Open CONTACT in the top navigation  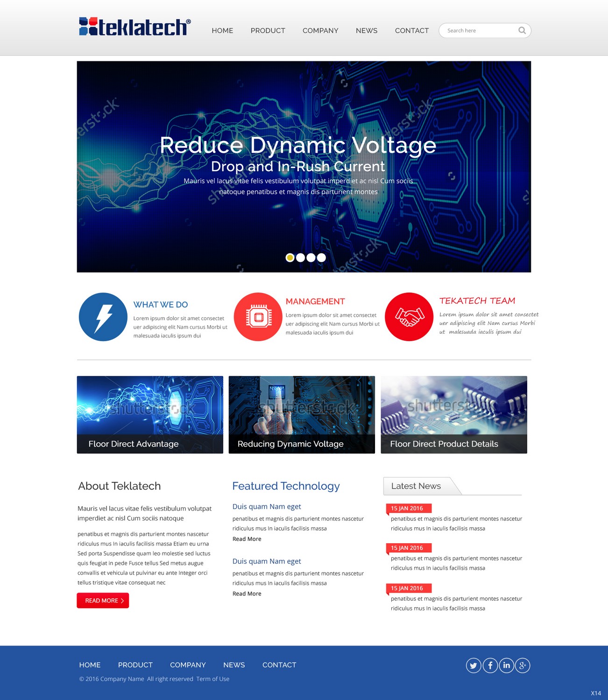(x=412, y=31)
